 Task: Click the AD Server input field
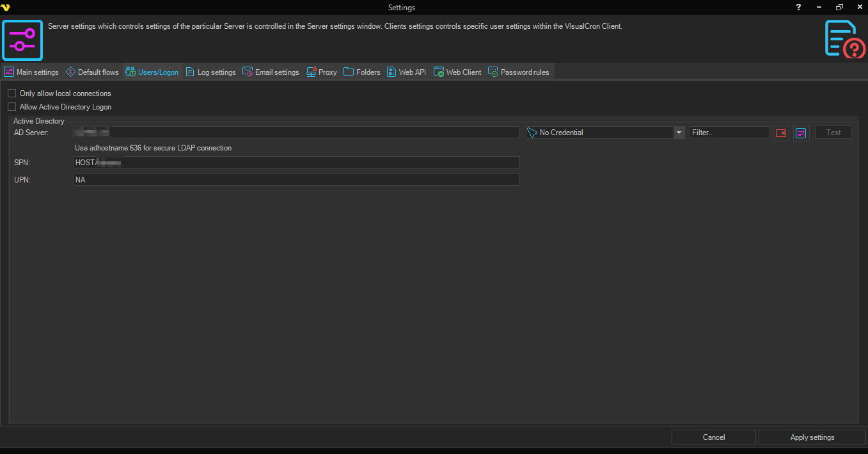297,133
